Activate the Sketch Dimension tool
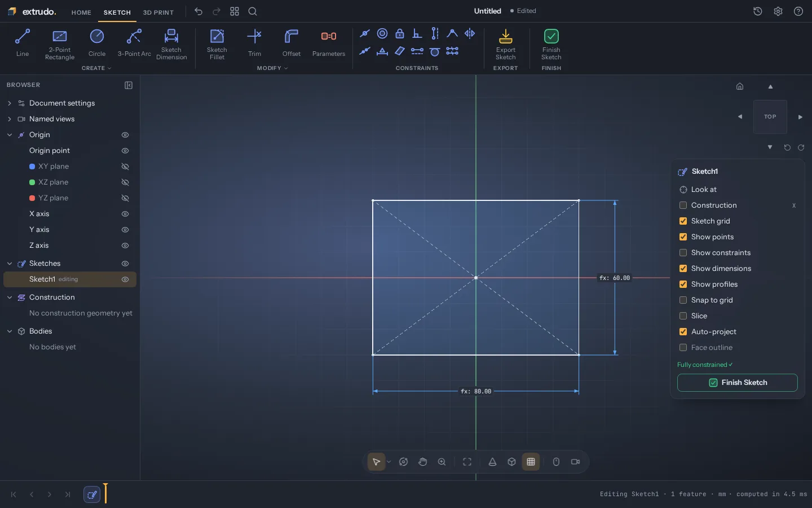812x508 pixels. tap(171, 44)
